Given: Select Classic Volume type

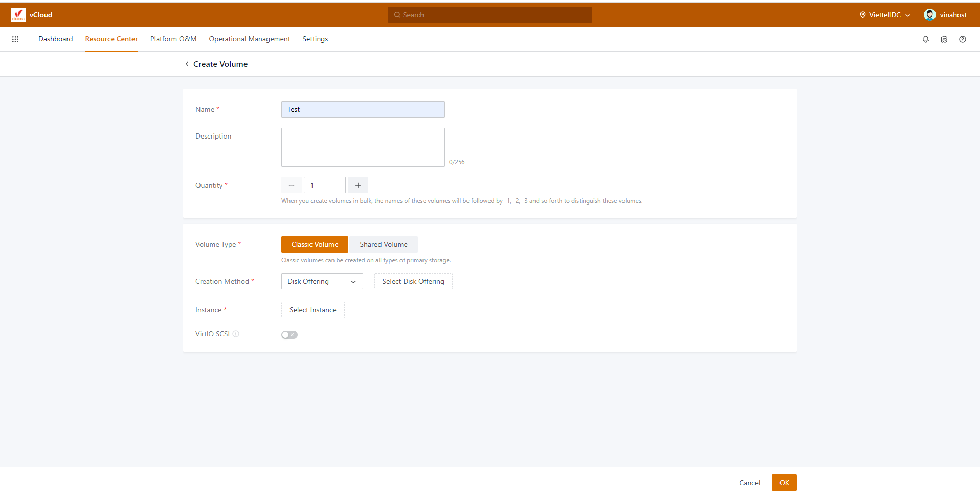Looking at the screenshot, I should 315,244.
